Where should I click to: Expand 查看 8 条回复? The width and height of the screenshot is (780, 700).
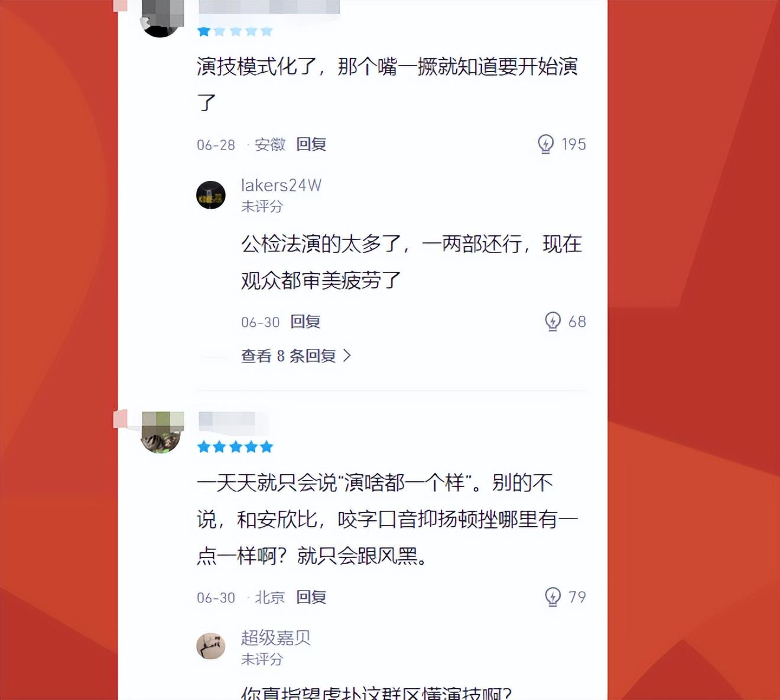[x=295, y=355]
